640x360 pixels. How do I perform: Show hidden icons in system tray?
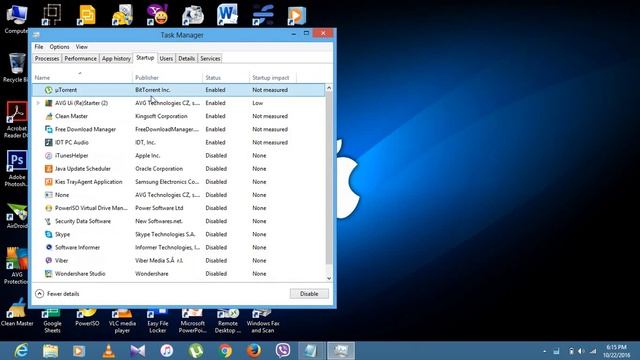point(544,351)
